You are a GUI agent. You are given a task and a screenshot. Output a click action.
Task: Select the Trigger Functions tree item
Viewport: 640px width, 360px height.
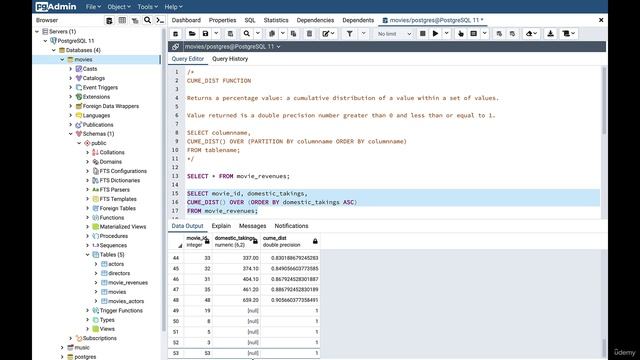pyautogui.click(x=121, y=311)
